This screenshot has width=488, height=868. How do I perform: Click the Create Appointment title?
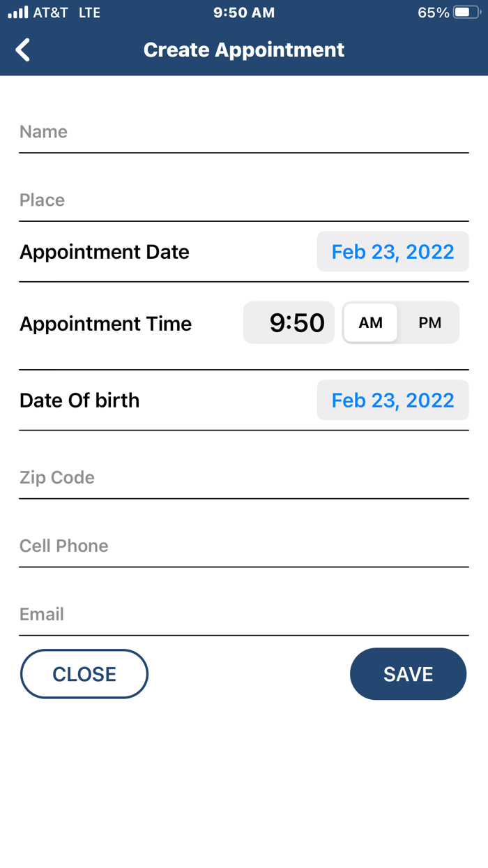(x=243, y=50)
